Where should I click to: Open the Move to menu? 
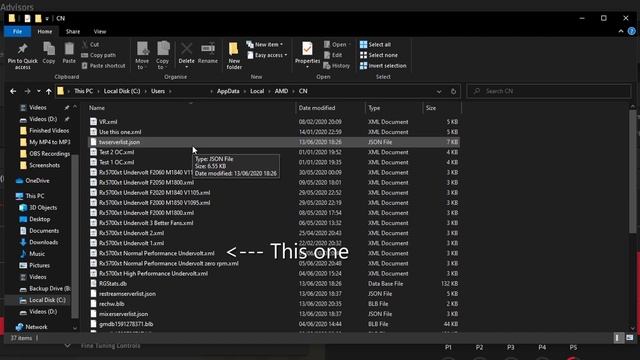[142, 56]
